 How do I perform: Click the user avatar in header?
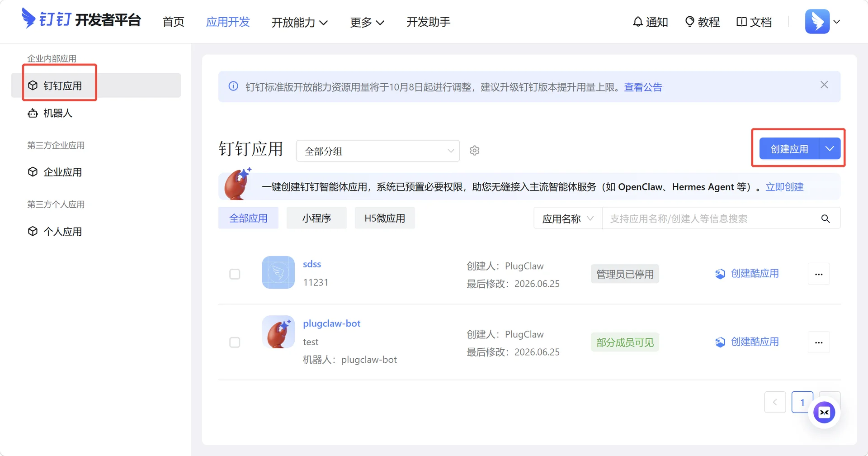(x=817, y=21)
